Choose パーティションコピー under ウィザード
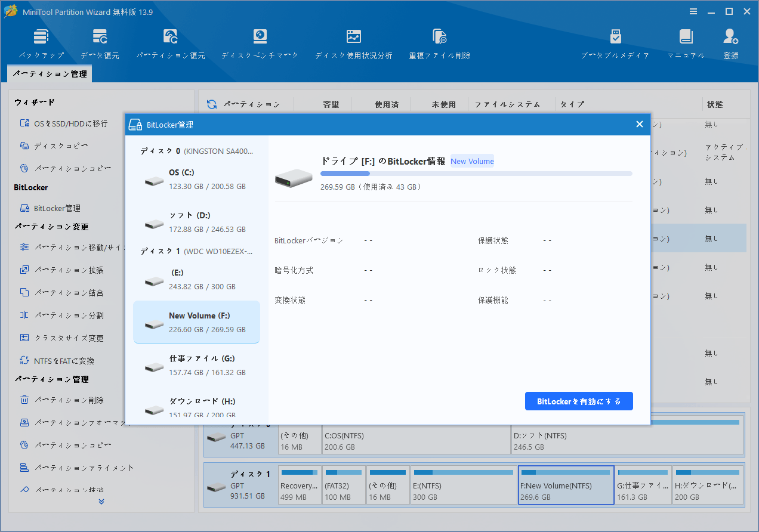This screenshot has width=759, height=532. (66, 169)
